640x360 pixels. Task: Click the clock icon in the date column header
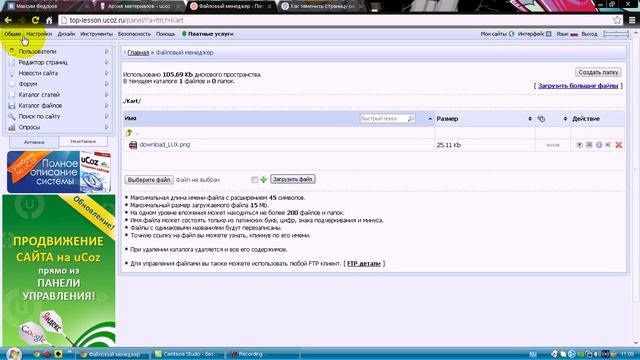point(541,119)
